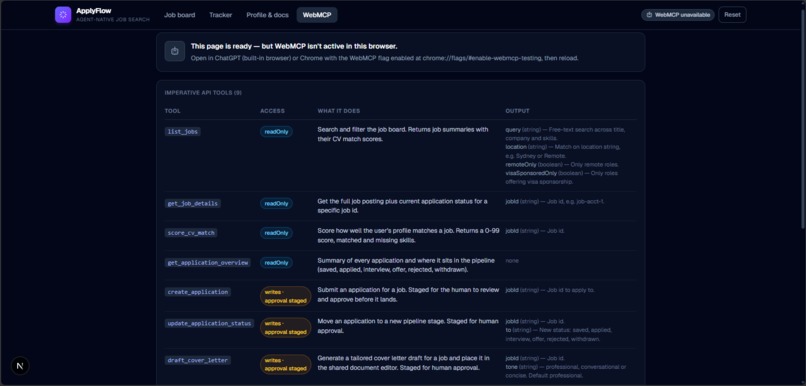The height and width of the screenshot is (386, 806).
Task: Click the update_application_status tool name
Action: tap(209, 323)
